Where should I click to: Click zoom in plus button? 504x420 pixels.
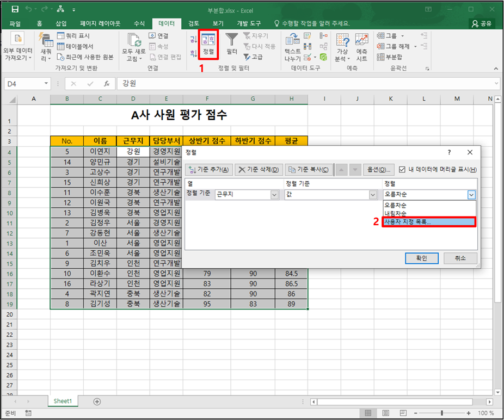469,413
